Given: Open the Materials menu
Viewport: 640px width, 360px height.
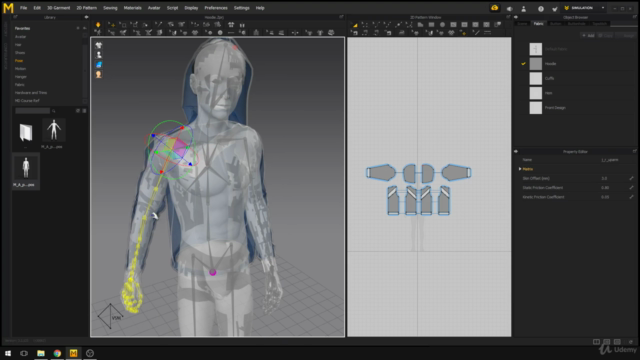Looking at the screenshot, I should click(133, 8).
